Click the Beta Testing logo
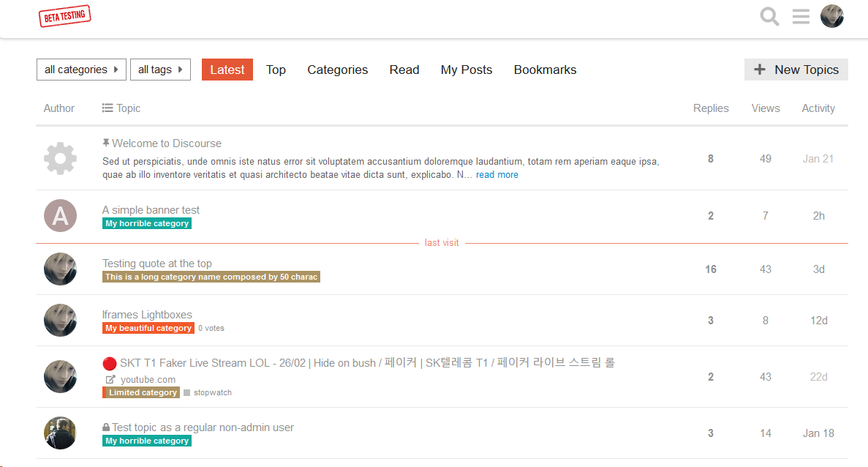Image resolution: width=868 pixels, height=467 pixels. coord(64,15)
